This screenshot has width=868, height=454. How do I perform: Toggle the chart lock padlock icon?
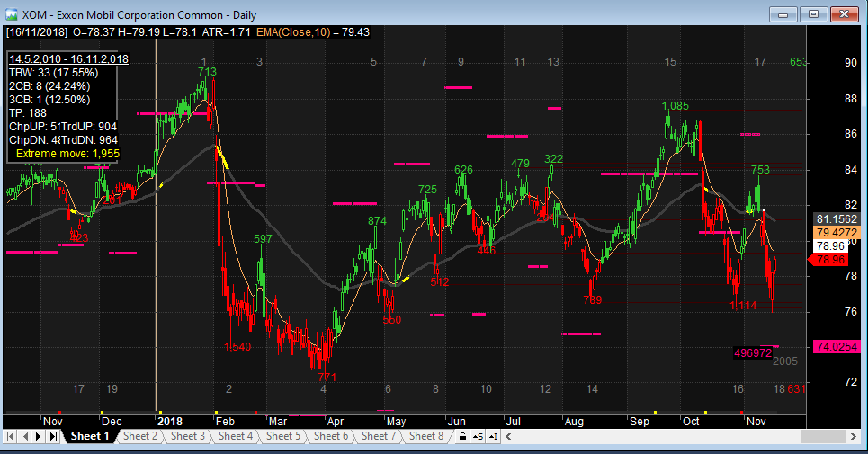(463, 436)
